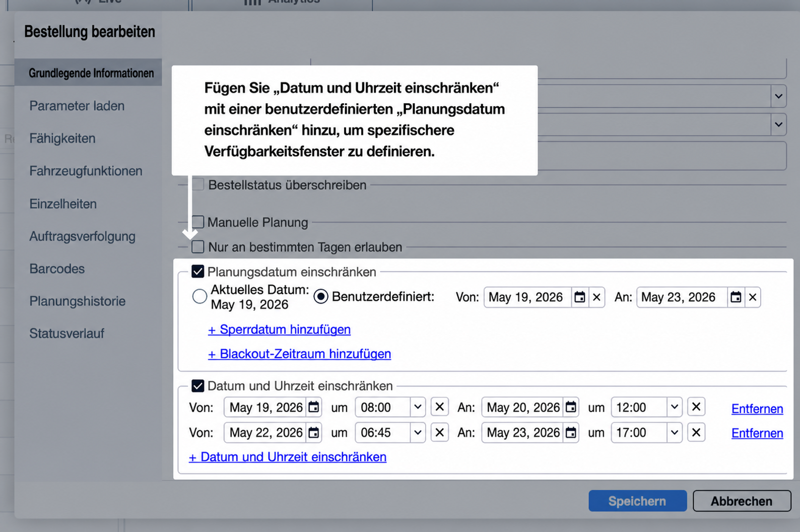800x532 pixels.
Task: Expand the 12:00 time dropdown
Action: pyautogui.click(x=675, y=407)
